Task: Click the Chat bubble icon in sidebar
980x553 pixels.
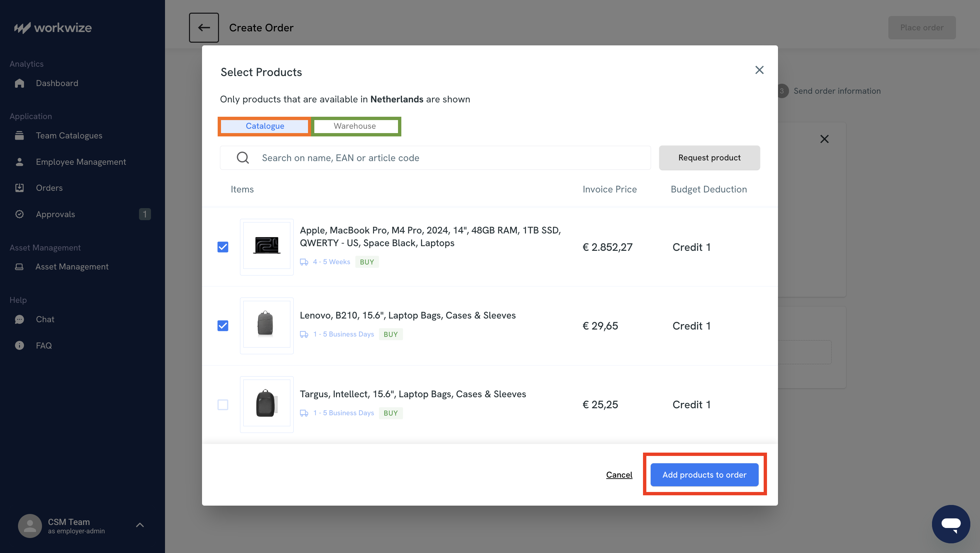Action: pos(19,319)
